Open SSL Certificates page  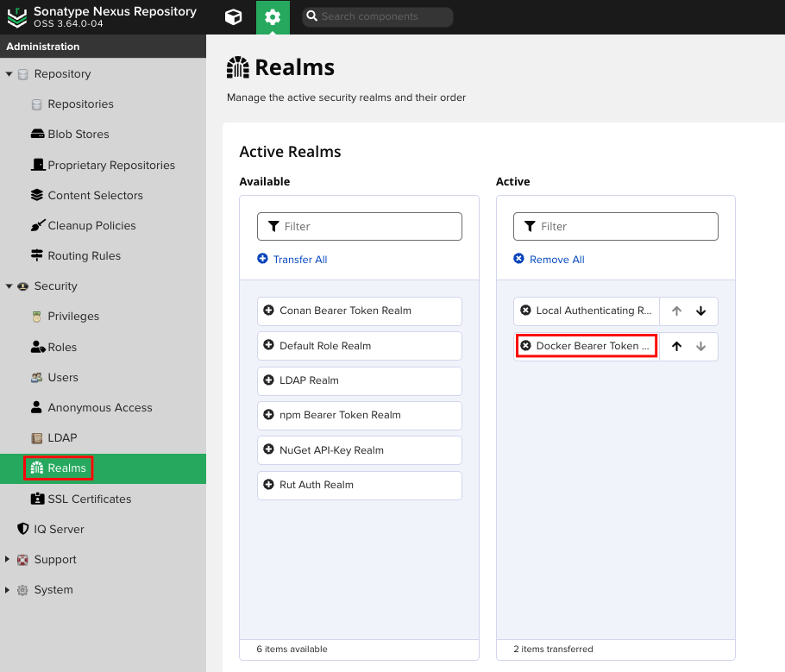pos(89,499)
